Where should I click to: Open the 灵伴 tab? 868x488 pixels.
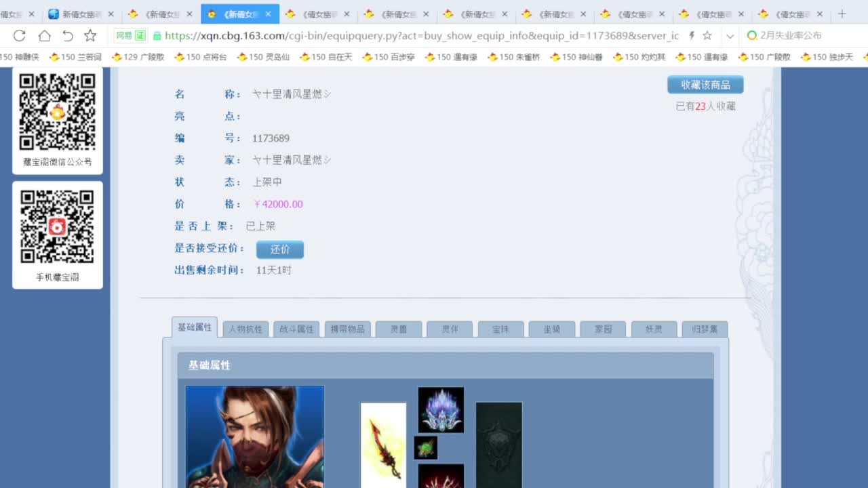coord(450,329)
